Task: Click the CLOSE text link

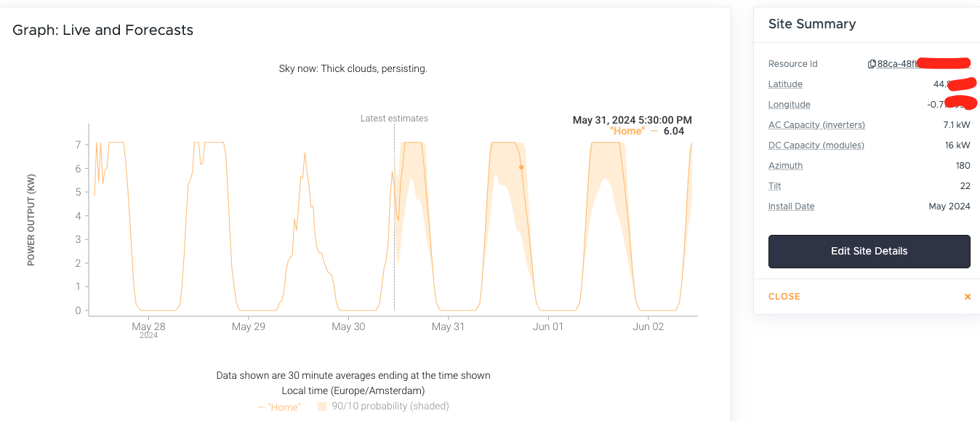Action: coord(784,297)
